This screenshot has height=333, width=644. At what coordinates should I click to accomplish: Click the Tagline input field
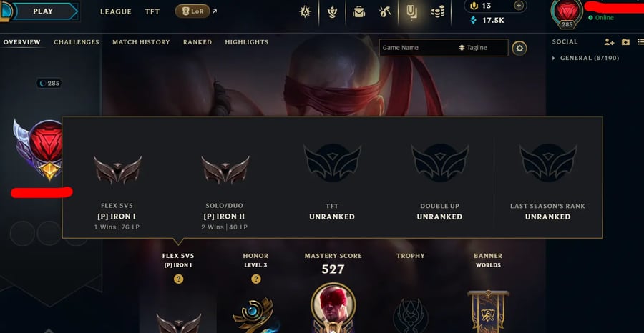[x=482, y=48]
